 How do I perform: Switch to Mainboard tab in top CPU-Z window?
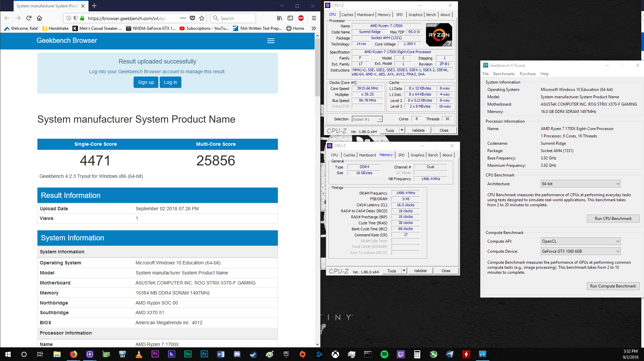pyautogui.click(x=365, y=15)
